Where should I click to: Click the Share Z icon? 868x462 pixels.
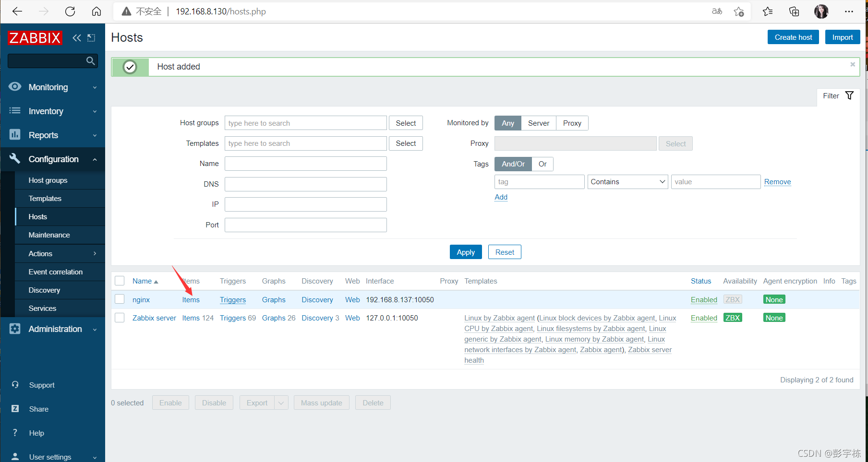(15, 409)
